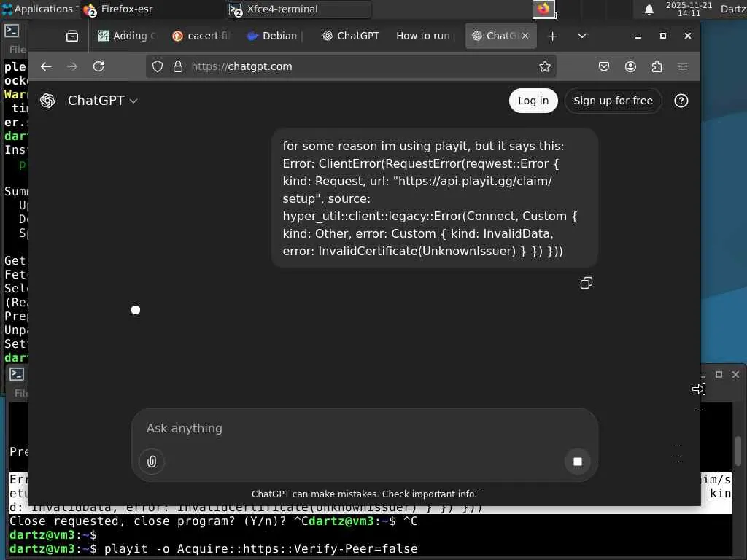Click the Firefox forward arrow
Viewport: 747px width, 560px height.
click(72, 66)
